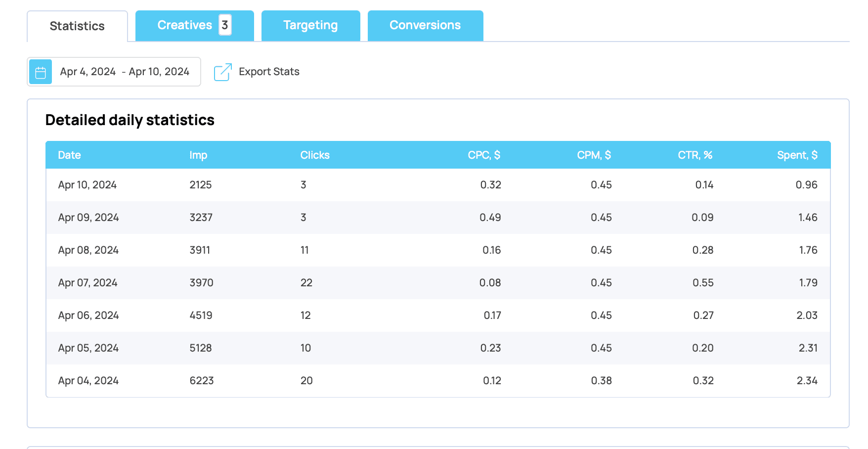Click the export share icon next to Export Stats
The image size is (868, 449).
(x=222, y=71)
